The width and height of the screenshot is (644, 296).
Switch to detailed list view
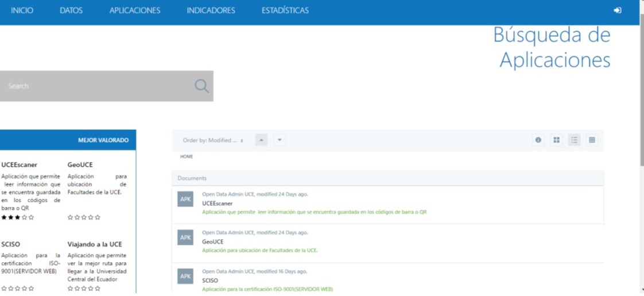click(574, 140)
